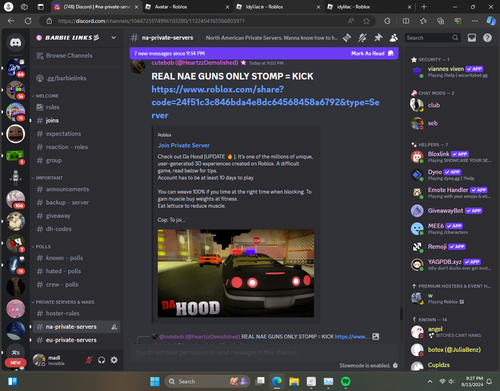
Task: Open a new browser tab
Action: pos(424,7)
